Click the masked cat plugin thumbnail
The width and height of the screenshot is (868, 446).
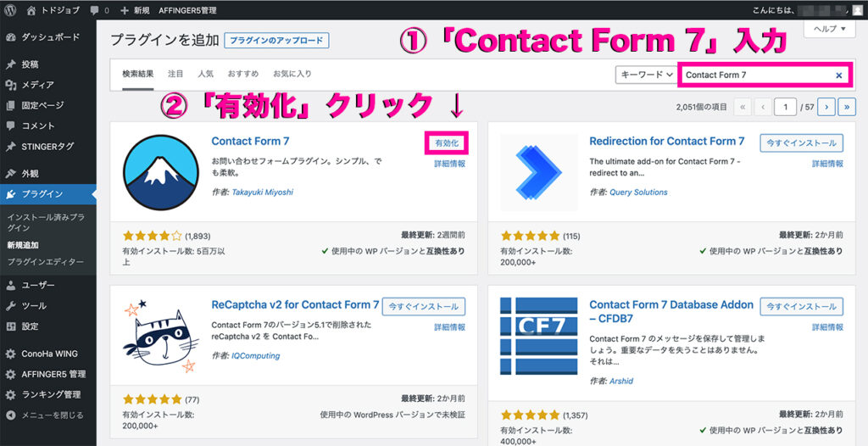pyautogui.click(x=161, y=336)
